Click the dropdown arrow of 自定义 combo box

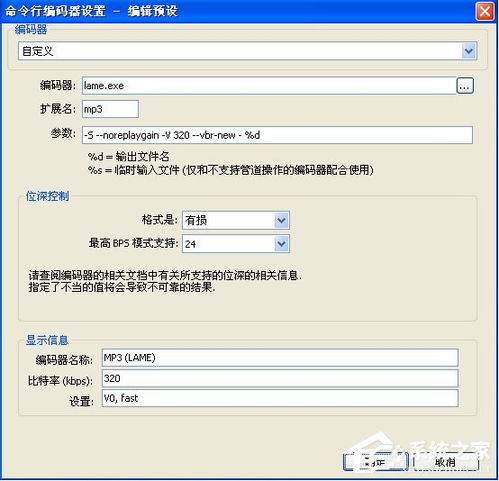click(x=469, y=51)
